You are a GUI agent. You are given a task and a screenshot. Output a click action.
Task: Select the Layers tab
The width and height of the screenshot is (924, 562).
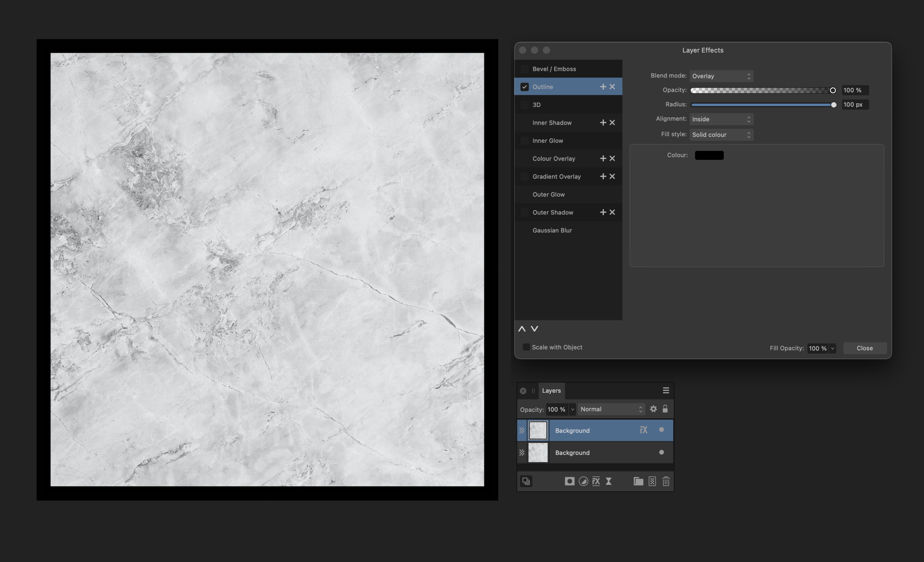click(x=551, y=391)
